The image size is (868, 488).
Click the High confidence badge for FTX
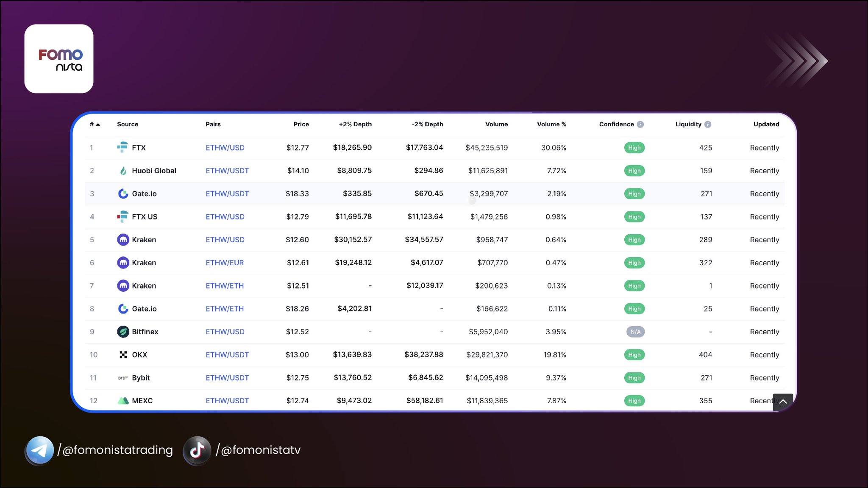(x=634, y=147)
